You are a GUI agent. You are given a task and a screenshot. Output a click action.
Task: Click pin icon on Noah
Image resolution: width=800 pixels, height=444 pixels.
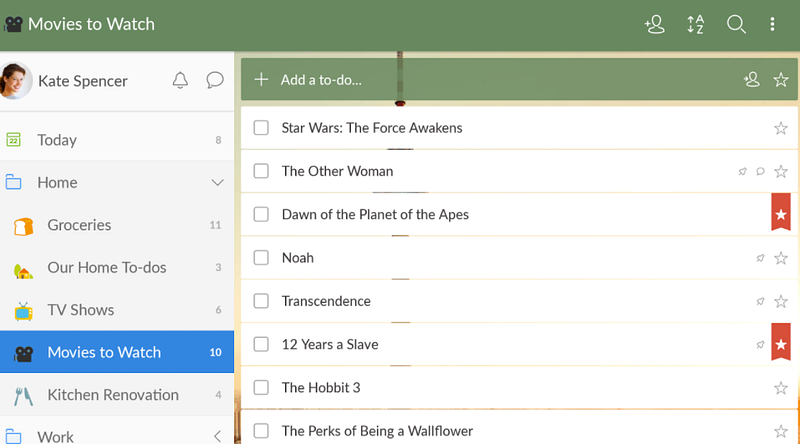point(760,258)
